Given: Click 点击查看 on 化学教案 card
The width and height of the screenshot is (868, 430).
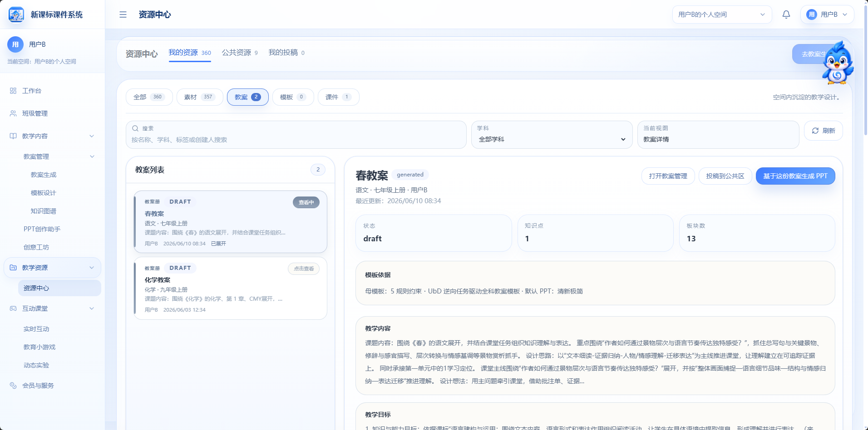Looking at the screenshot, I should click(x=304, y=269).
